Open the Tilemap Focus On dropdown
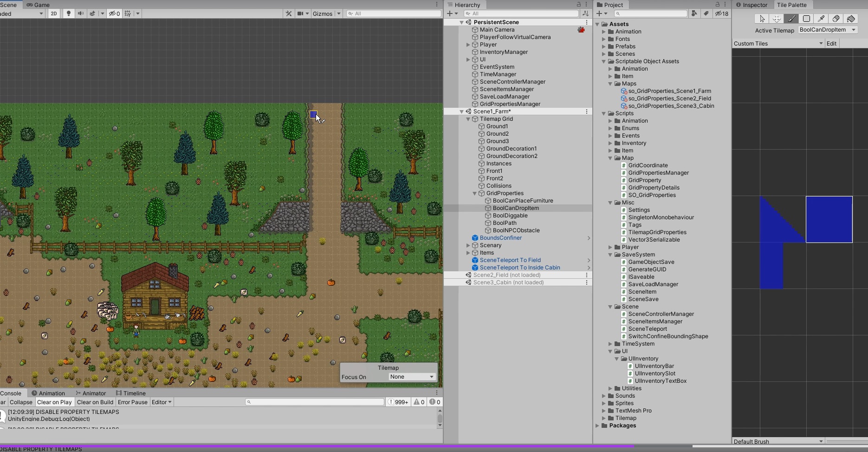This screenshot has width=868, height=452. (x=412, y=377)
